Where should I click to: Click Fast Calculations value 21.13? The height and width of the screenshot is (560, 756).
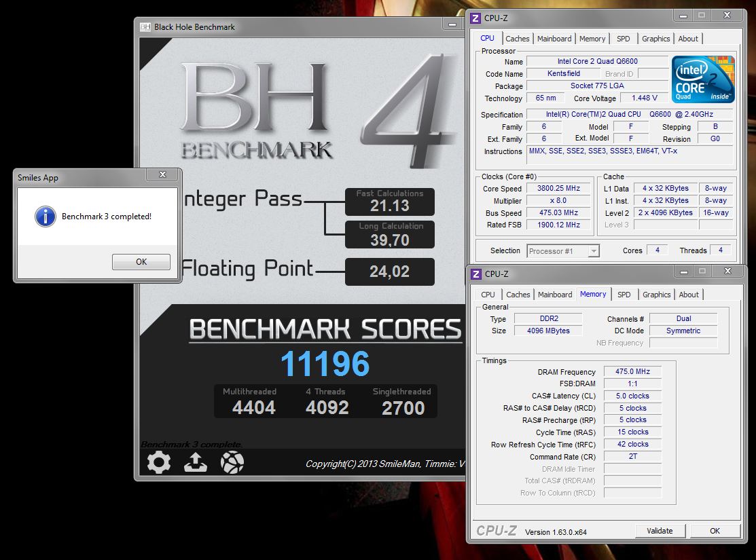(390, 206)
